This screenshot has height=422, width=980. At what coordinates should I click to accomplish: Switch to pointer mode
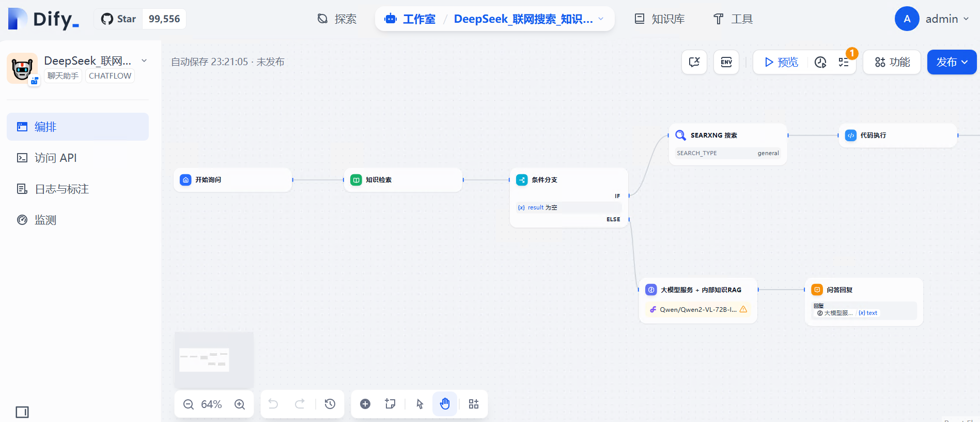pos(420,404)
